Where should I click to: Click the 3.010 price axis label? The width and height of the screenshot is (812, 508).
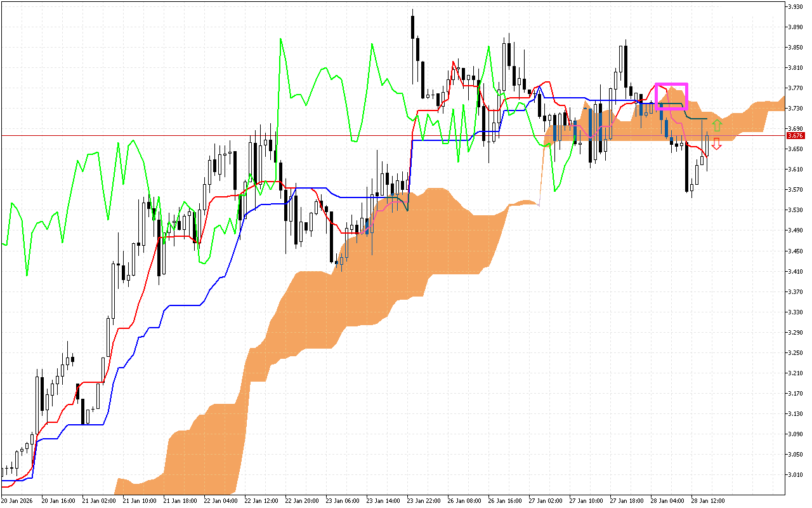pyautogui.click(x=795, y=474)
